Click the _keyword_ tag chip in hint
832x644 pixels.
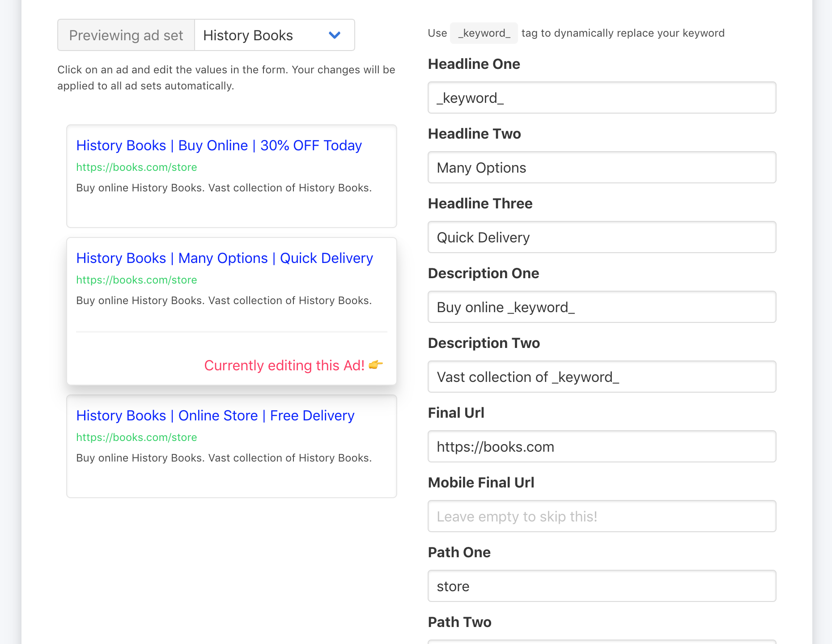tap(484, 33)
